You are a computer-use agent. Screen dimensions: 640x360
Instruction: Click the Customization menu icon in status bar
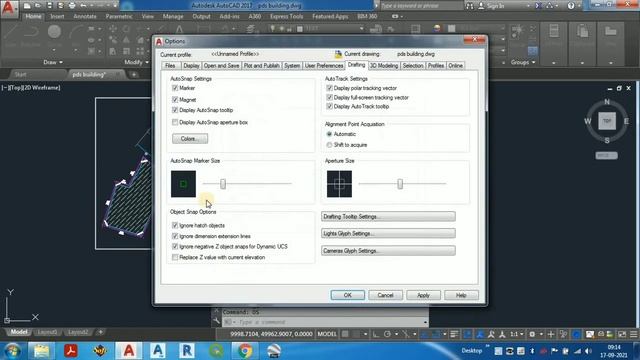(x=633, y=334)
